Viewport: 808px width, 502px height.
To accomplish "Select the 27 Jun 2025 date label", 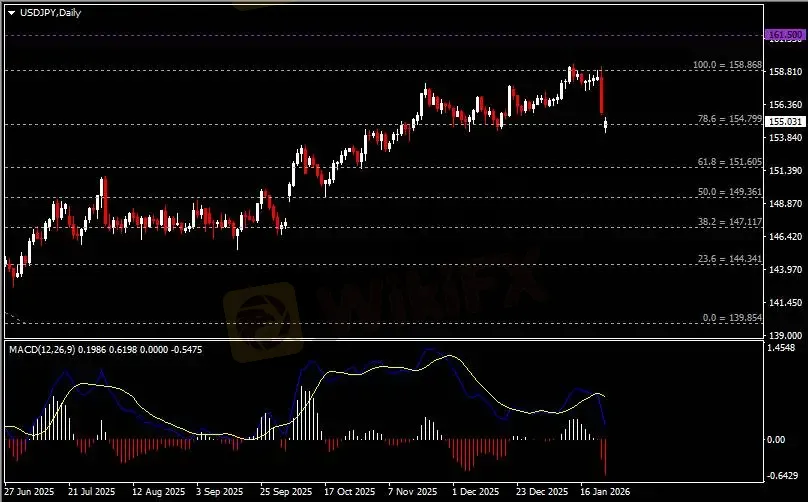I will pyautogui.click(x=30, y=492).
